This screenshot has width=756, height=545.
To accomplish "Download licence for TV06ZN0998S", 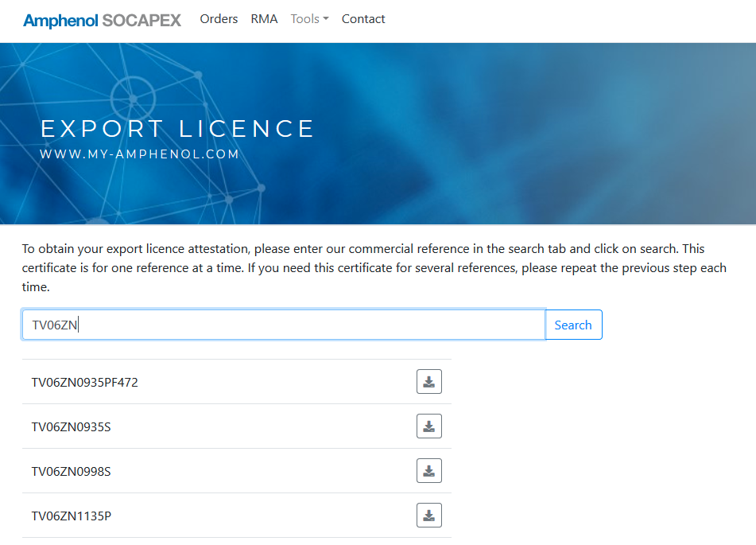I will (429, 471).
